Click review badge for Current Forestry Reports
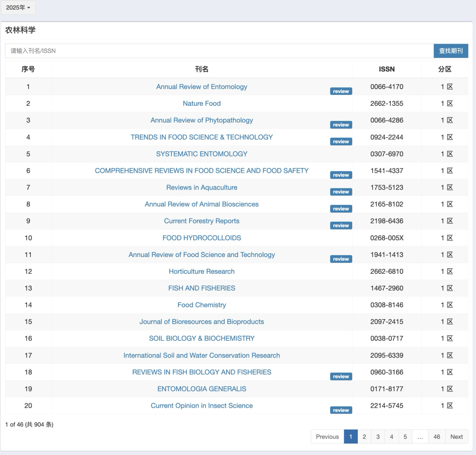This screenshot has height=455, width=476. coord(341,225)
